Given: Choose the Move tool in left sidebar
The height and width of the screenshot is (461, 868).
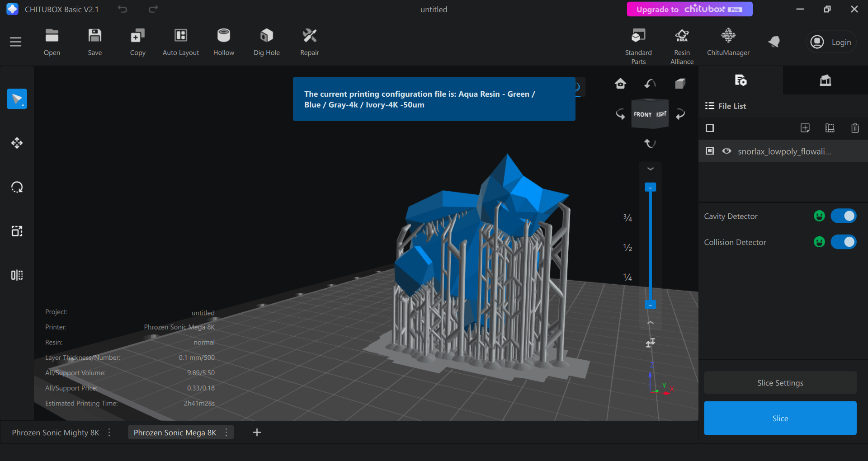Looking at the screenshot, I should pyautogui.click(x=17, y=143).
